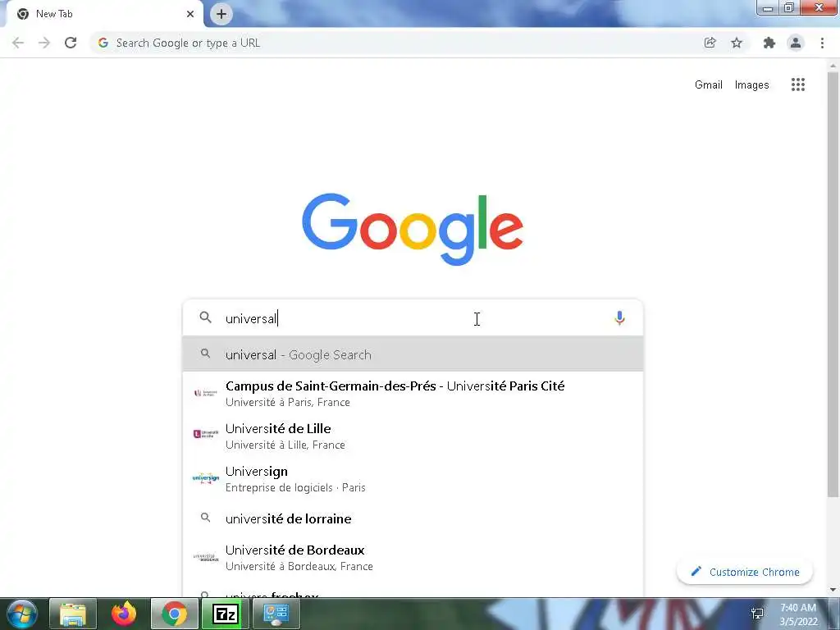This screenshot has width=840, height=630.
Task: Bookmark this tab with the star icon
Action: pyautogui.click(x=737, y=43)
